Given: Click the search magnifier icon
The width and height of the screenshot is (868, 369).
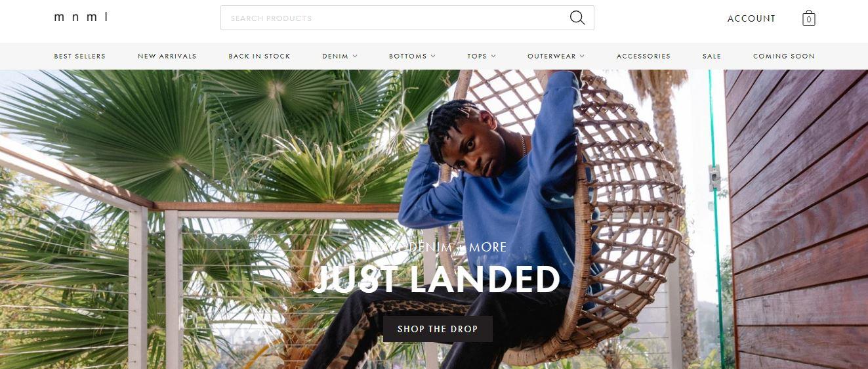Looking at the screenshot, I should click(x=577, y=18).
